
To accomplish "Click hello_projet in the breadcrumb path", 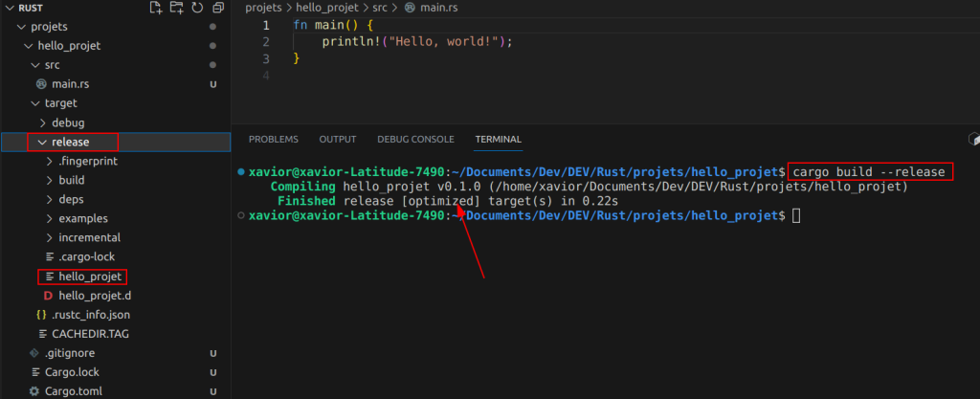I will (x=327, y=8).
